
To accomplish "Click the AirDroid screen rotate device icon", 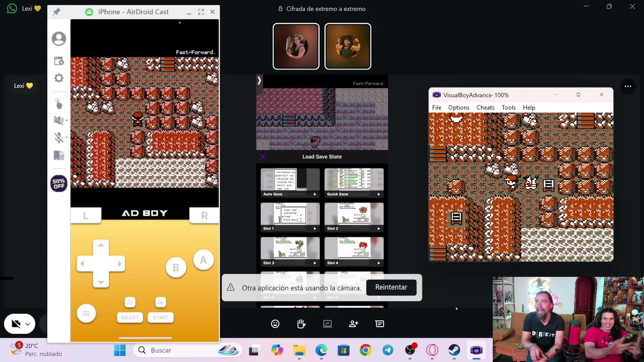I will pyautogui.click(x=59, y=155).
